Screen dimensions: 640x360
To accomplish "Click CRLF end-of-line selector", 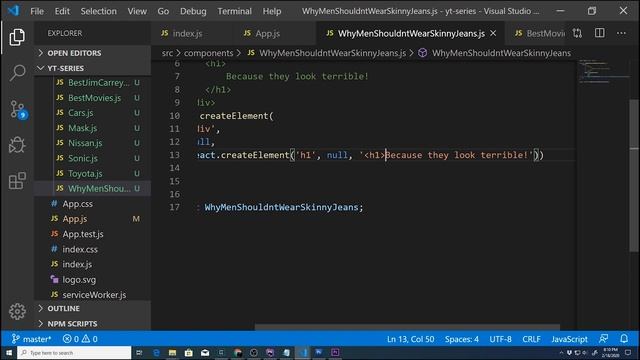I will pyautogui.click(x=531, y=339).
